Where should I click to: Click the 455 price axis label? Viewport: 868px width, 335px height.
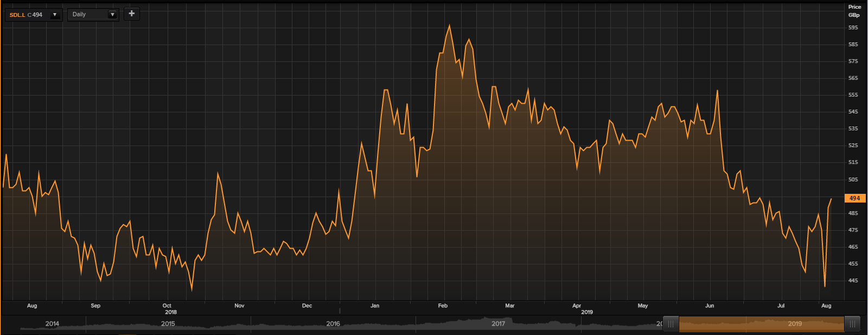click(853, 264)
